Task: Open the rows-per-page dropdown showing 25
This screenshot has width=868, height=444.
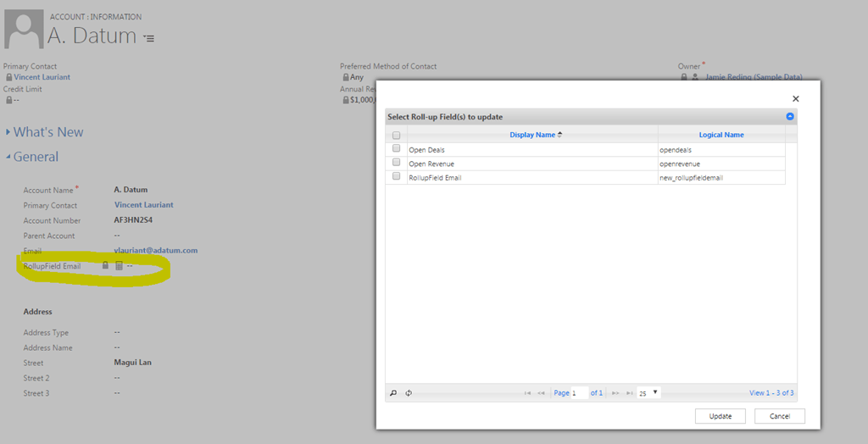Action: 648,393
